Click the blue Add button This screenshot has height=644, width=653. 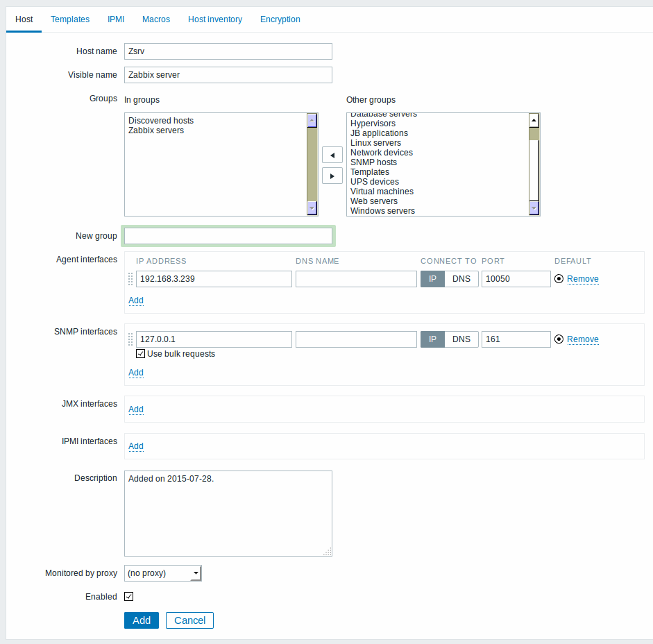(142, 620)
